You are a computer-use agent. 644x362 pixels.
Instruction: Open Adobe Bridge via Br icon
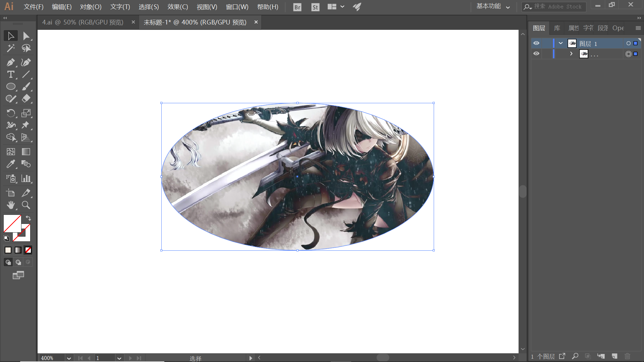click(x=297, y=7)
